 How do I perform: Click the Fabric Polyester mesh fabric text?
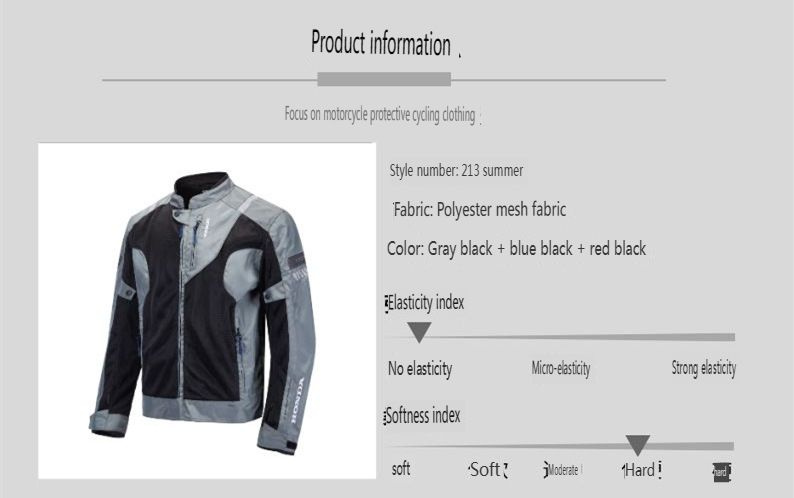[x=480, y=209]
